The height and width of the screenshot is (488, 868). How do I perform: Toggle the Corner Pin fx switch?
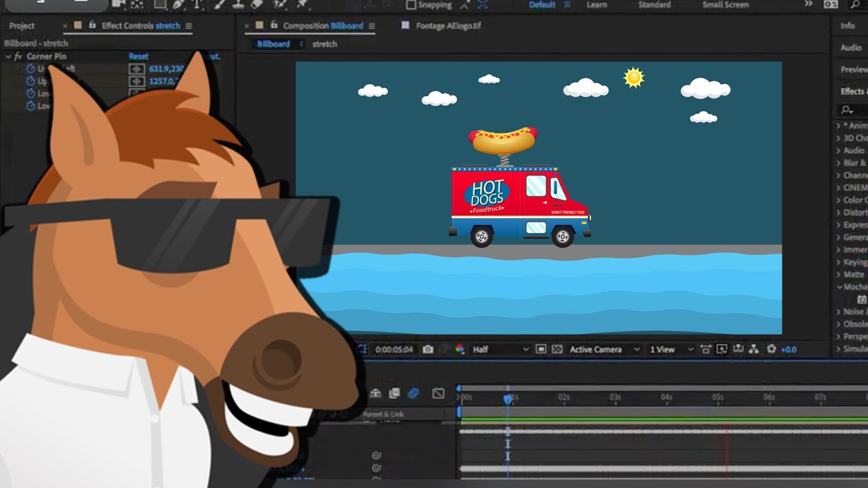tap(18, 56)
